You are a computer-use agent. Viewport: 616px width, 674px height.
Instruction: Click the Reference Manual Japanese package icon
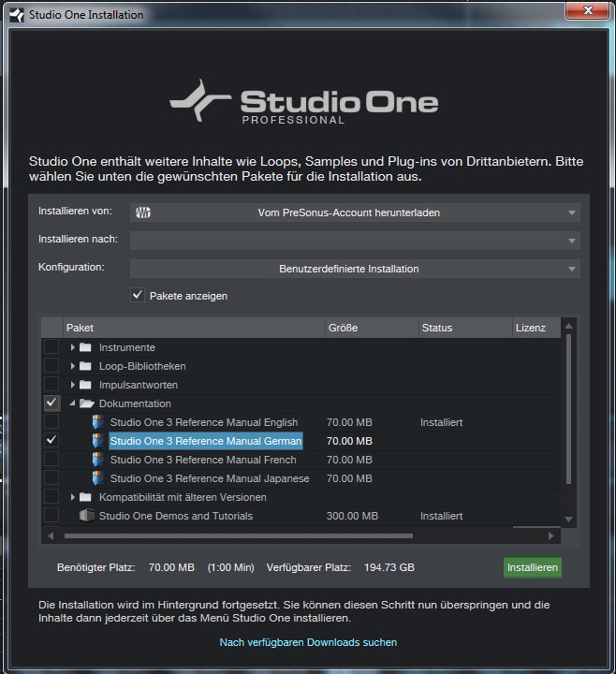(x=98, y=478)
